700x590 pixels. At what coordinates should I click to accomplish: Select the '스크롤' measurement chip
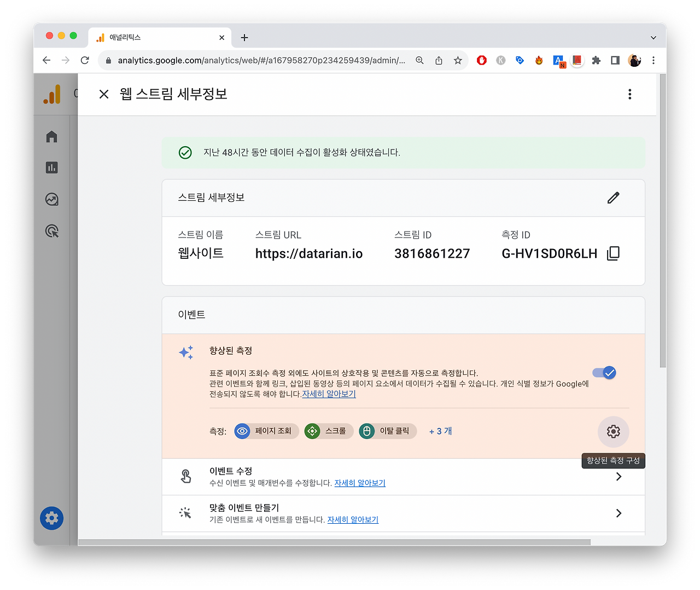click(x=329, y=431)
